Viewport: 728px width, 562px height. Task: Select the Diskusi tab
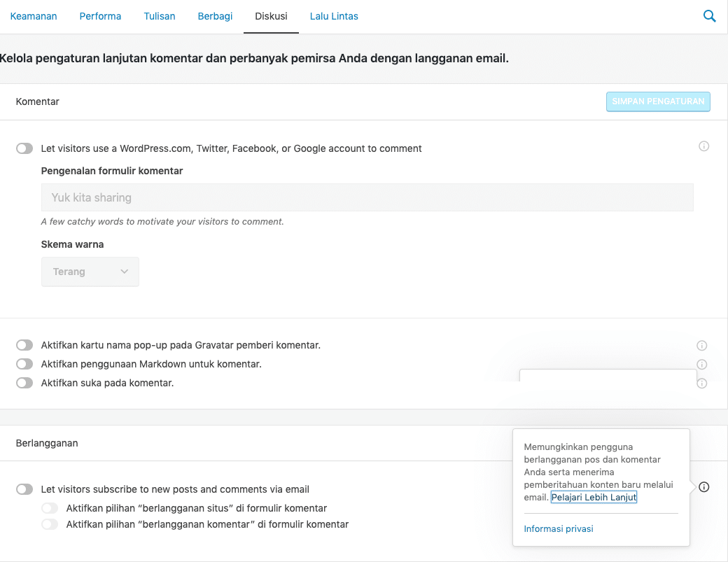[271, 16]
